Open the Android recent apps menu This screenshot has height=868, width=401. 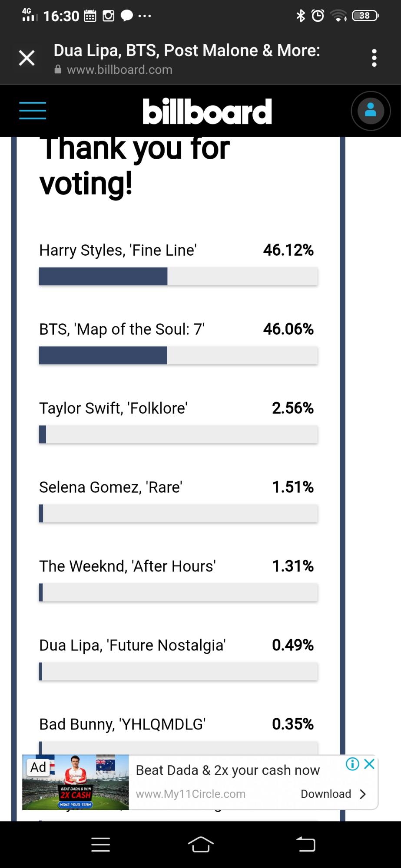coord(101,845)
